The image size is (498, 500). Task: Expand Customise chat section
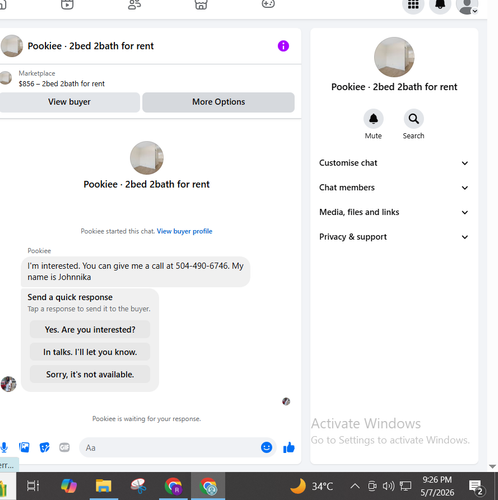(394, 163)
